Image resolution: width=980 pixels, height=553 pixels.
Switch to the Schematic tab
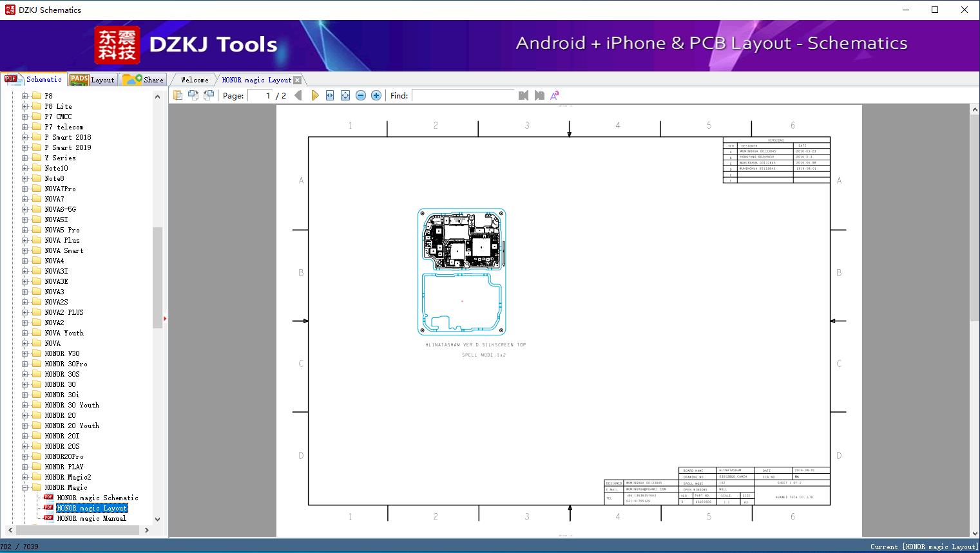pyautogui.click(x=34, y=79)
